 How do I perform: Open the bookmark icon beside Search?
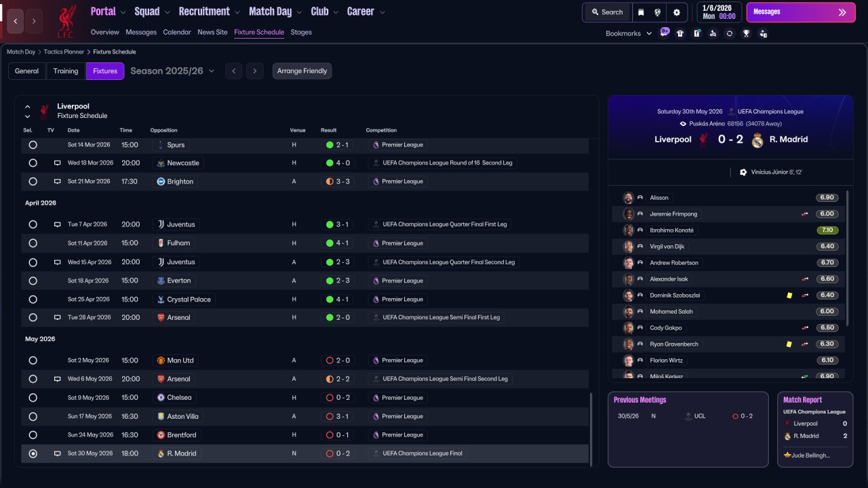coord(641,12)
